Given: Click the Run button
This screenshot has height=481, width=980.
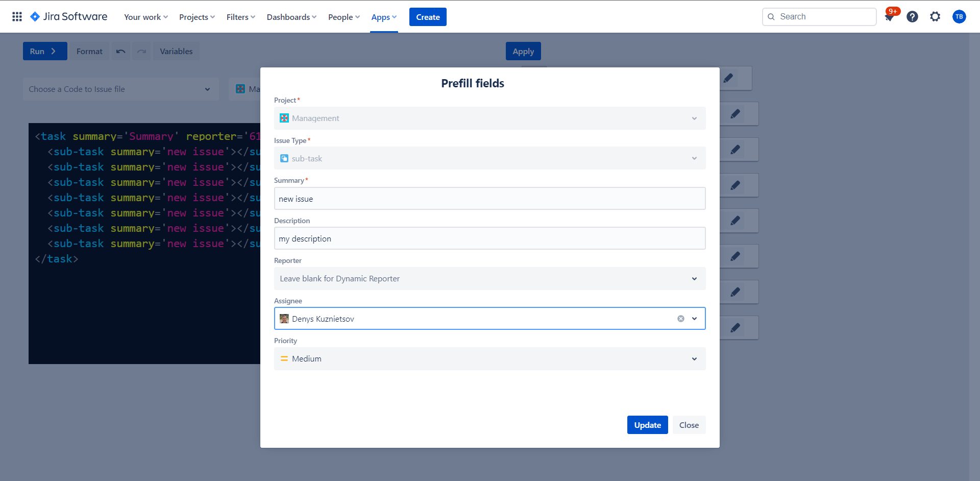Looking at the screenshot, I should coord(45,51).
